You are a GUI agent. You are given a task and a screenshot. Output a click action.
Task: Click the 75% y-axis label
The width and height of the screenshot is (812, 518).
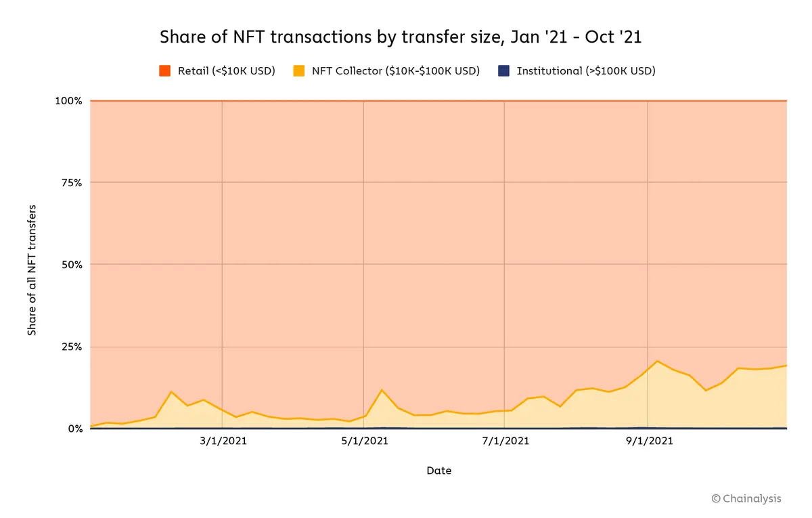(71, 183)
